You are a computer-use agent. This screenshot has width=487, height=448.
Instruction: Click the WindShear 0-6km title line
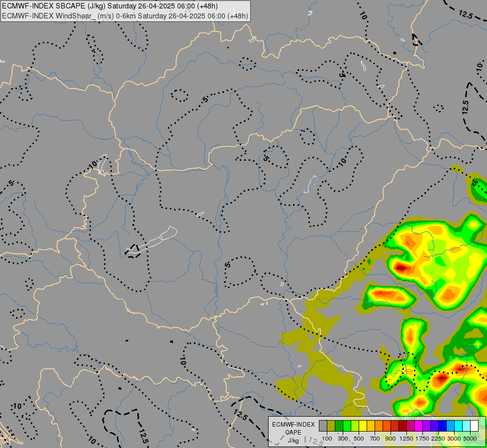(x=125, y=16)
